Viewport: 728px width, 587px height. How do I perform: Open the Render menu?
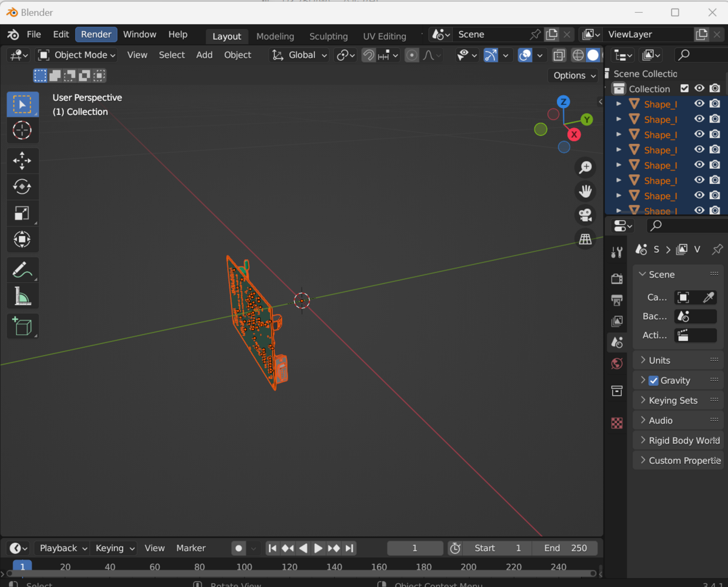pos(96,35)
